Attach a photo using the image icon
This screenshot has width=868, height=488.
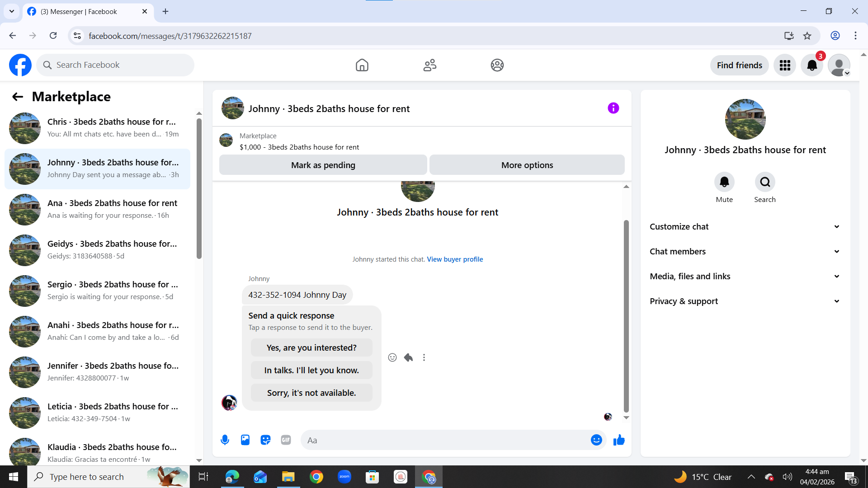[x=245, y=440]
